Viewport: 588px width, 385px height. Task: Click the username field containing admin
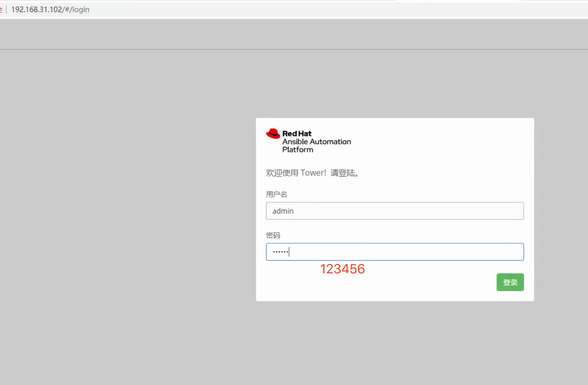(x=395, y=211)
